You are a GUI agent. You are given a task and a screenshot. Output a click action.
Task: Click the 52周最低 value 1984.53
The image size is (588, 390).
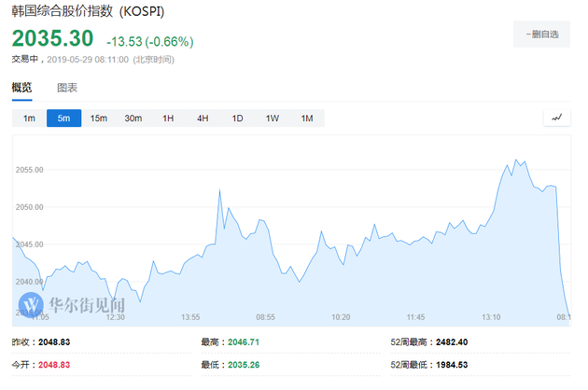click(452, 365)
